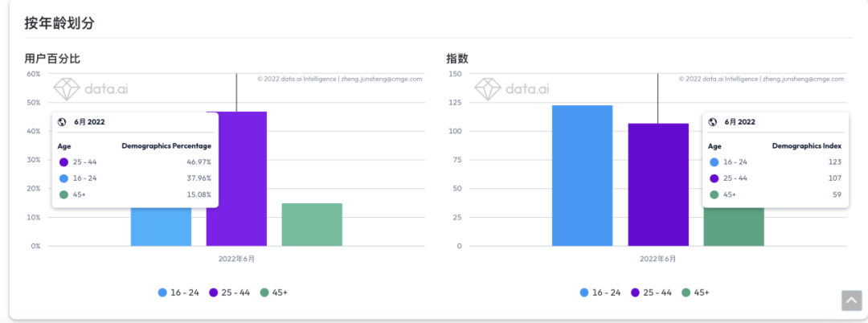The height and width of the screenshot is (323, 868).
Task: Click the globe icon in the right tooltip
Action: pyautogui.click(x=712, y=122)
